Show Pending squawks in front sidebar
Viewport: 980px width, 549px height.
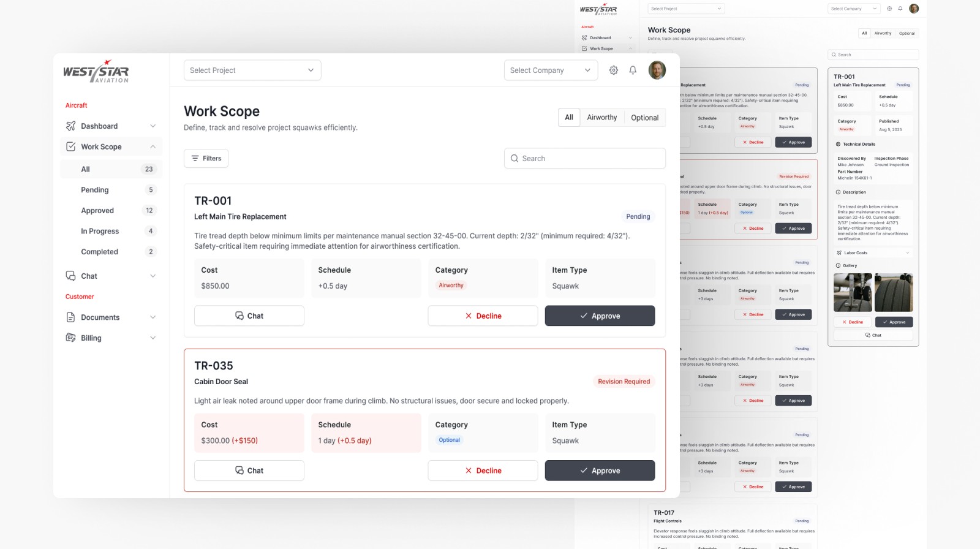pos(111,190)
